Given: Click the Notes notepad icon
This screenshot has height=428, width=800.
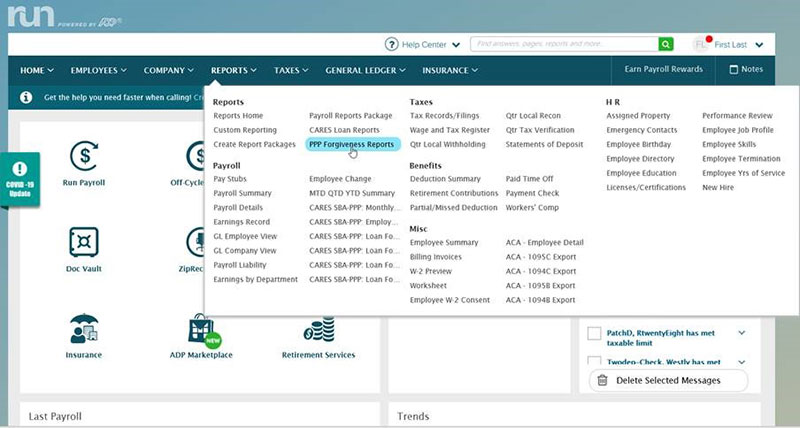Looking at the screenshot, I should point(734,69).
